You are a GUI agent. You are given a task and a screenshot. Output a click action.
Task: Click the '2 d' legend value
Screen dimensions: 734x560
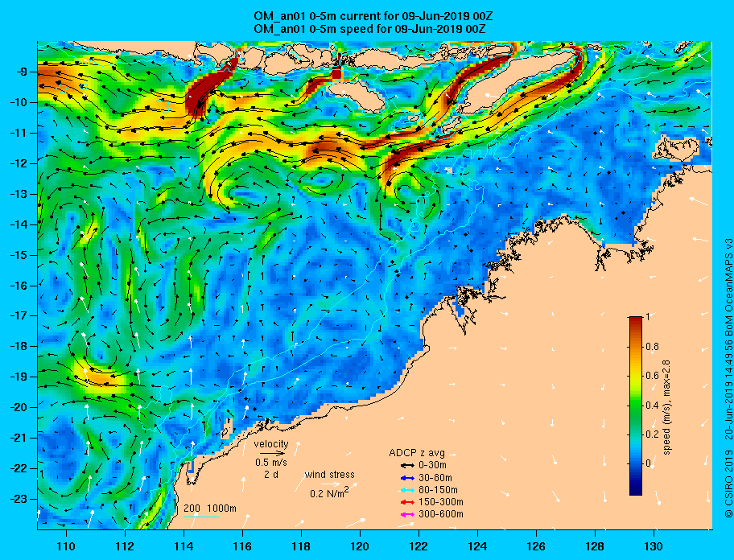click(x=271, y=474)
